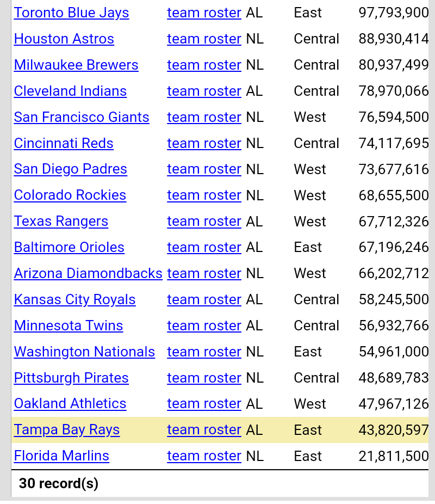This screenshot has height=504, width=435.
Task: Open the Pittsburgh Pirates link
Action: [x=71, y=378]
